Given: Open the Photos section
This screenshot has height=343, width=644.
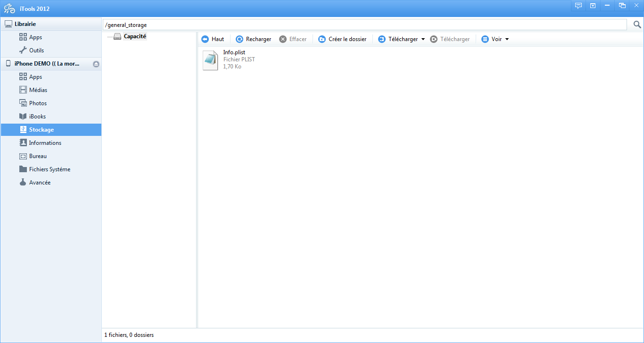Looking at the screenshot, I should 50,103.
